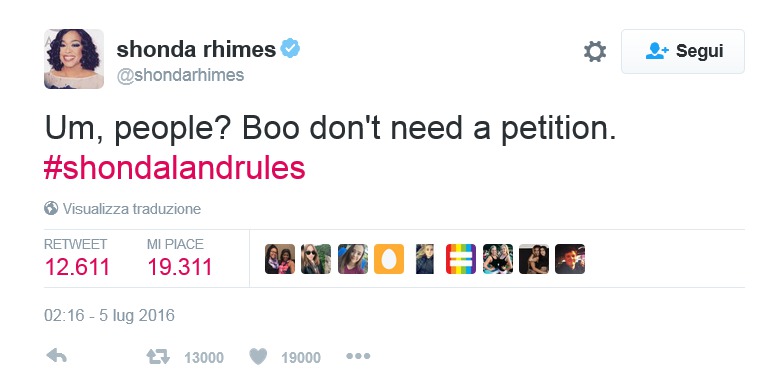Click the globe icon beside Visualizza traduzione

(x=51, y=208)
